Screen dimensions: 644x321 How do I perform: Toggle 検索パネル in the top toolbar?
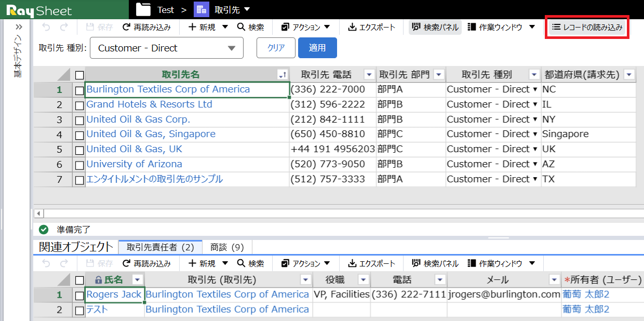[x=435, y=27]
